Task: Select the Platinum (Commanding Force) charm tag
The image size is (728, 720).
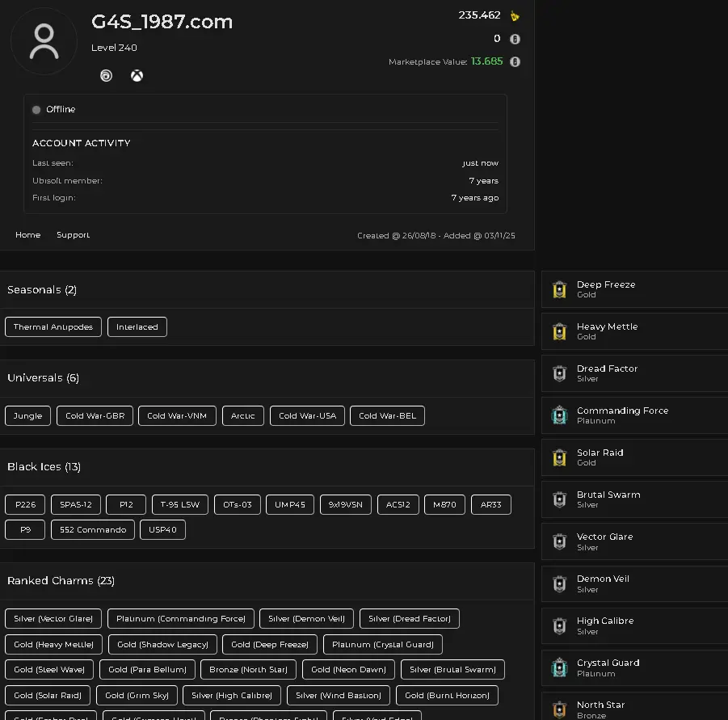Action: click(181, 619)
